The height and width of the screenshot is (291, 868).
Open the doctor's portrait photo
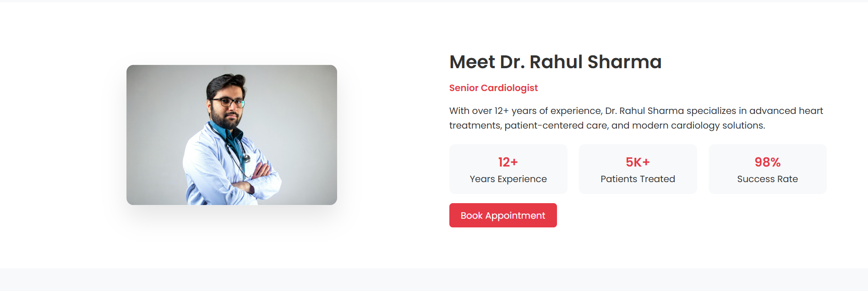point(232,135)
